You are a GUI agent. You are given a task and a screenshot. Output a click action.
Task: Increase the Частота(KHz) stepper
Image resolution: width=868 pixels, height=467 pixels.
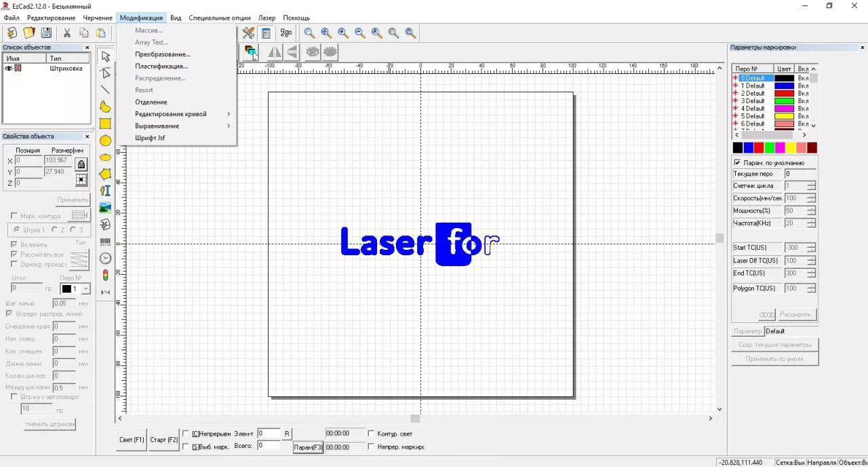811,221
